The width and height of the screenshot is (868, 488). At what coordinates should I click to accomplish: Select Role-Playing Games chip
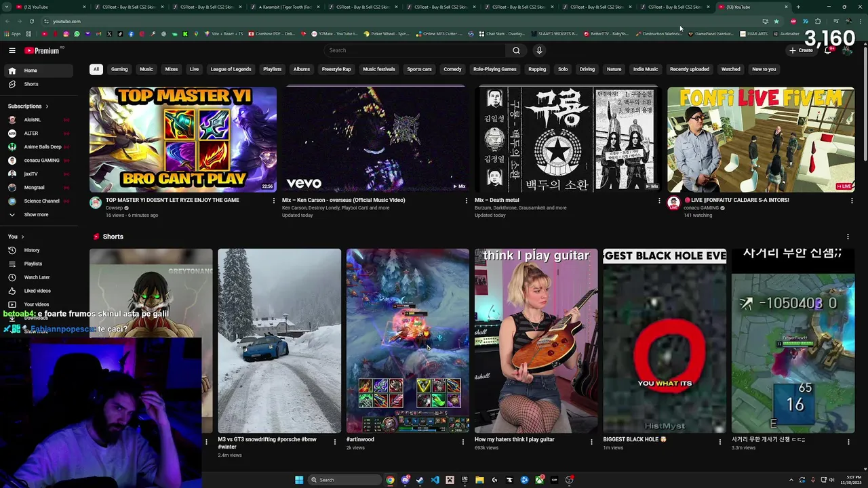(495, 69)
